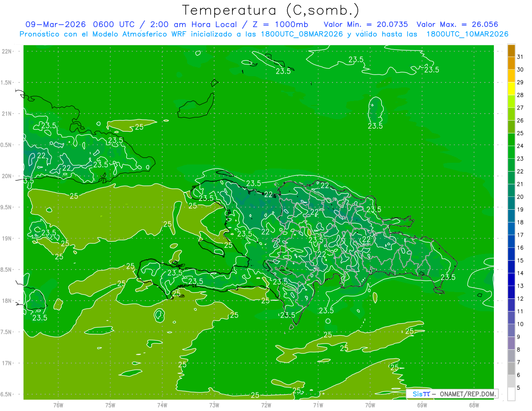Screen dimensions: 532x411
Task: Click the "73W" longitude axis label
Action: 214,405
